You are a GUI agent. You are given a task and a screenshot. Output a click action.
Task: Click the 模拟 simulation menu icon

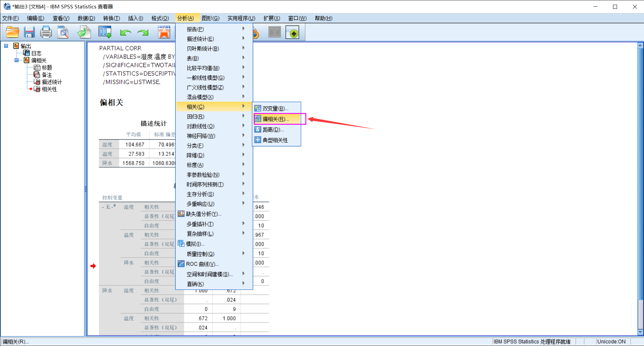[181, 243]
